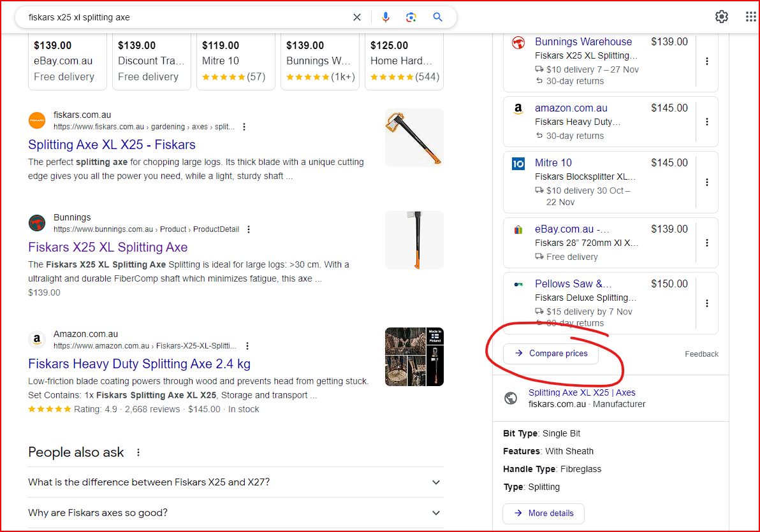Open 'Fiskars Heavy Duty Splitting Axe 2.4 kg'

[139, 364]
